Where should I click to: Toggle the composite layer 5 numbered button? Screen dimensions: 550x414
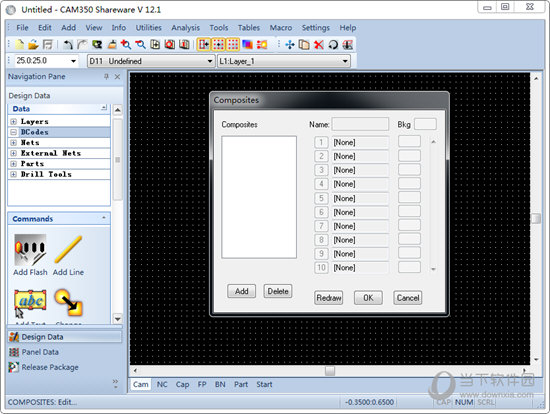(x=321, y=198)
